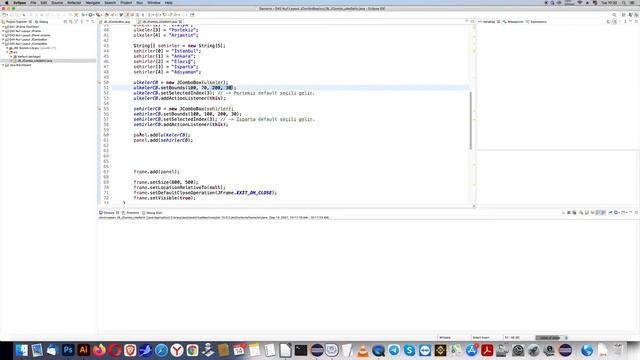Switch to the Problems tab
This screenshot has height=360, width=640.
(131, 213)
